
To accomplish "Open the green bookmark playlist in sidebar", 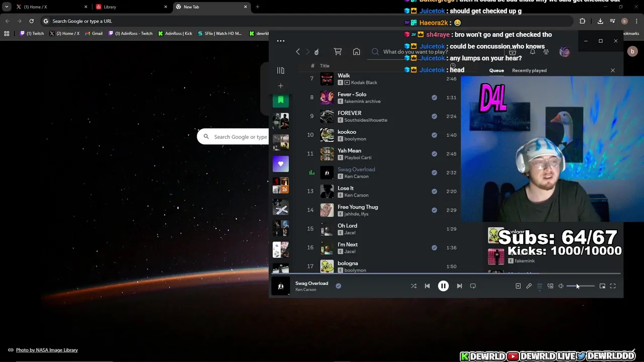I will [x=281, y=101].
